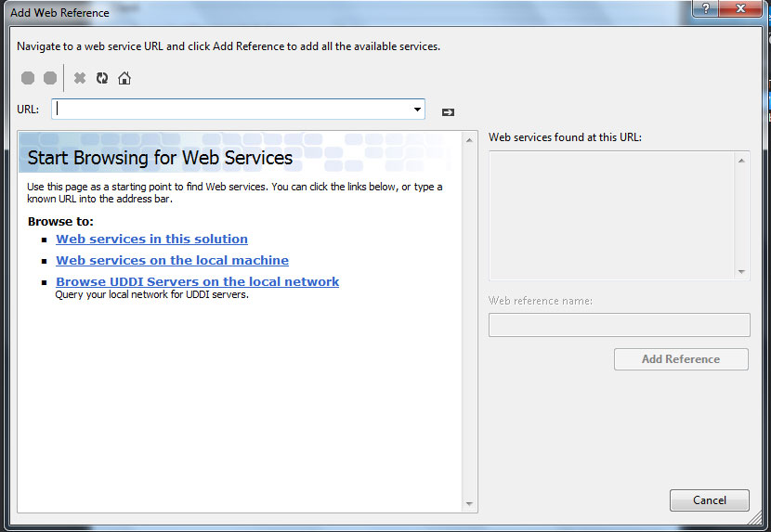Expand the URL history dropdown arrow
The image size is (771, 532).
click(417, 110)
